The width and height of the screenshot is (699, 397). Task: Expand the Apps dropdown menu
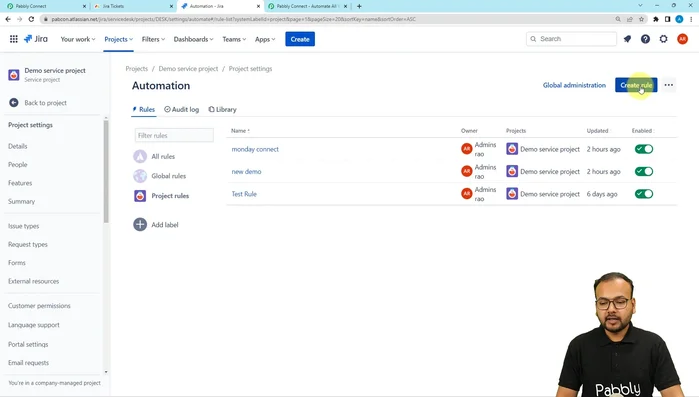pos(265,39)
